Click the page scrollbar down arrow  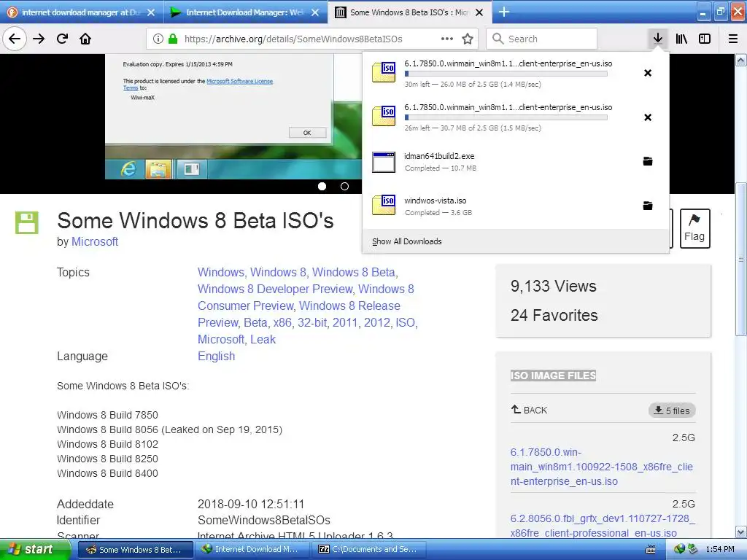tap(741, 532)
